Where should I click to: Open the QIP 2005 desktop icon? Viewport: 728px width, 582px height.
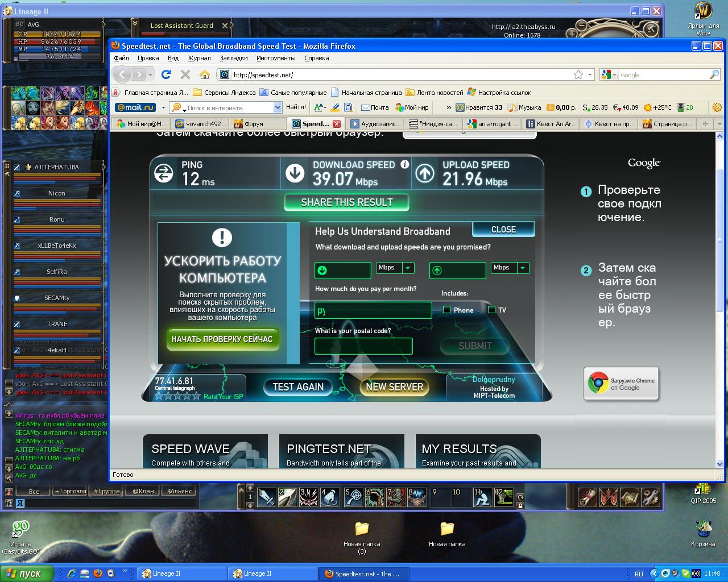[x=704, y=494]
